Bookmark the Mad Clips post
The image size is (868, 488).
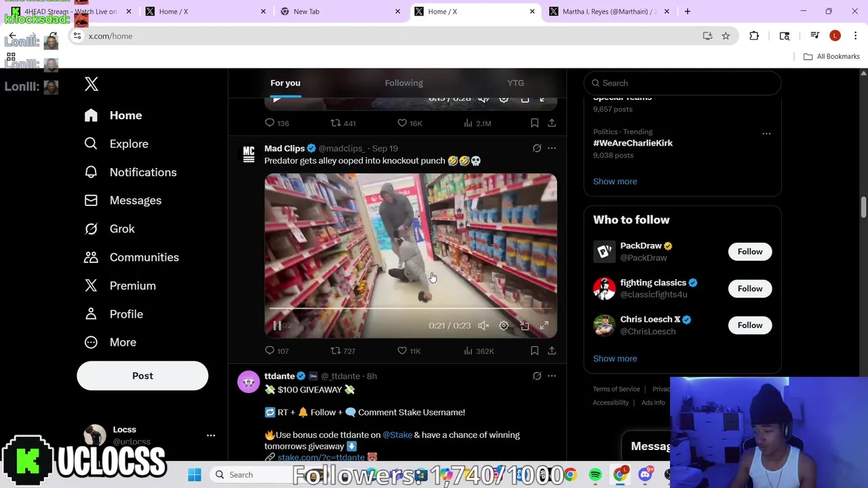(x=534, y=350)
